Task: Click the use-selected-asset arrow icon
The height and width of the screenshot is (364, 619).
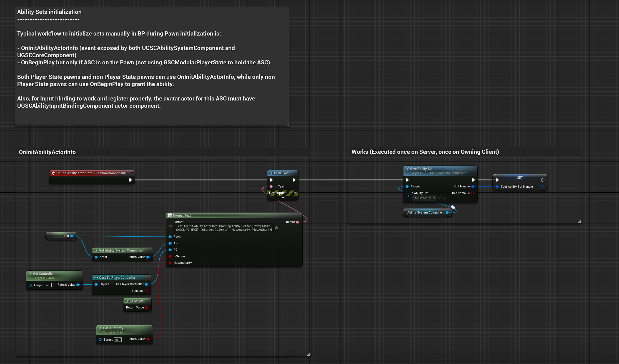Action: click(440, 198)
